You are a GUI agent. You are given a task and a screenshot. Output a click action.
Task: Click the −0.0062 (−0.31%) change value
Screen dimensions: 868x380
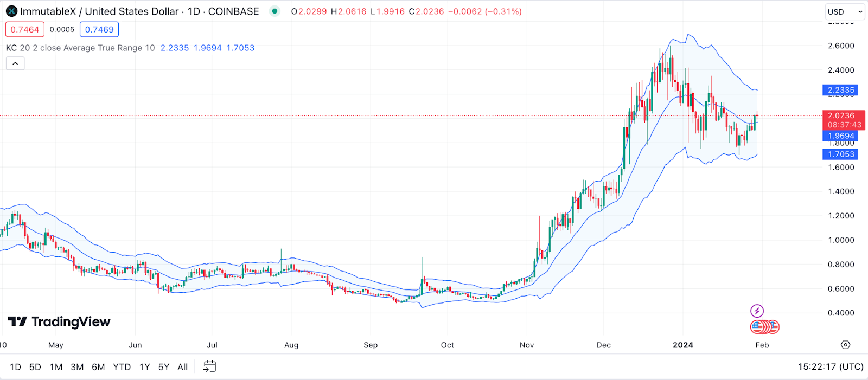pos(485,11)
